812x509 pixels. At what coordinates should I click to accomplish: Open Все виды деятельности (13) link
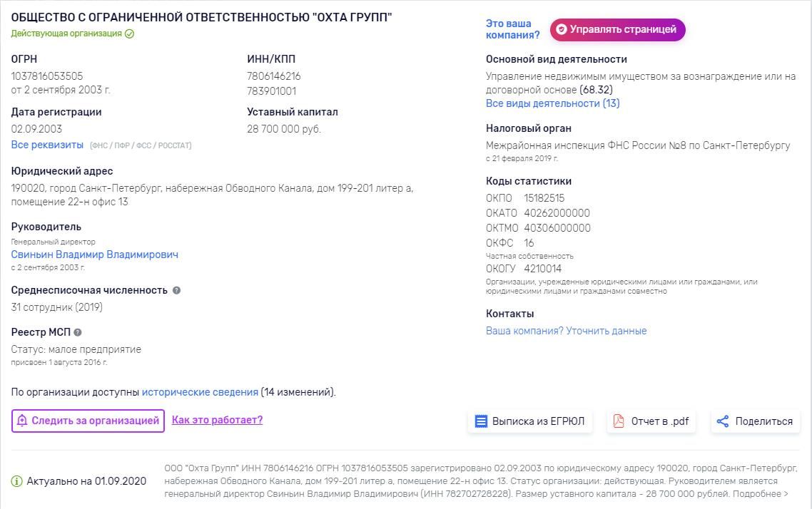click(552, 103)
